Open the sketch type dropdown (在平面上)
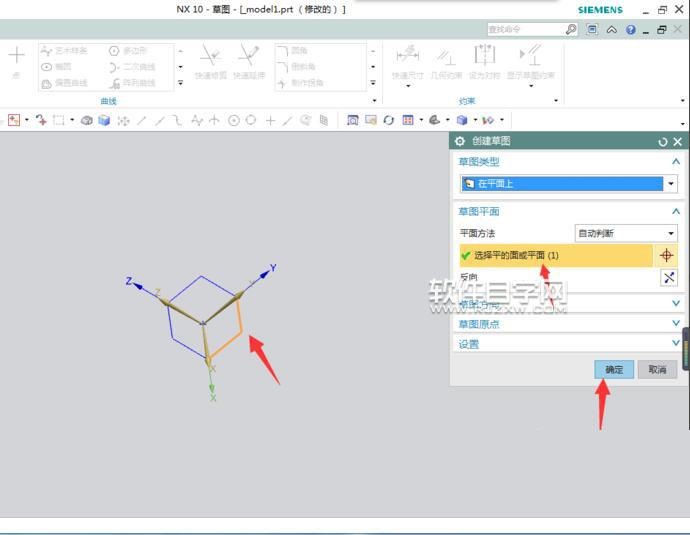Viewport: 690px width, 535px height. tap(670, 184)
